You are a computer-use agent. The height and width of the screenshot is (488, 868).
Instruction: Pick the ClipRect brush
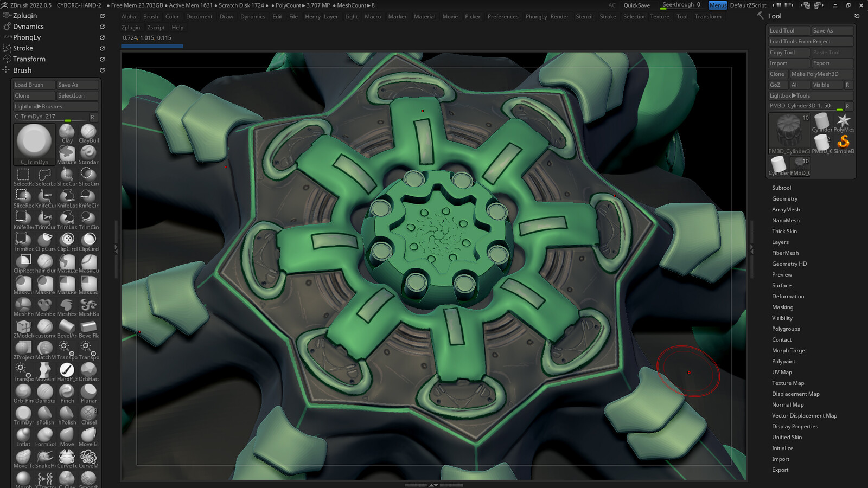(x=23, y=264)
